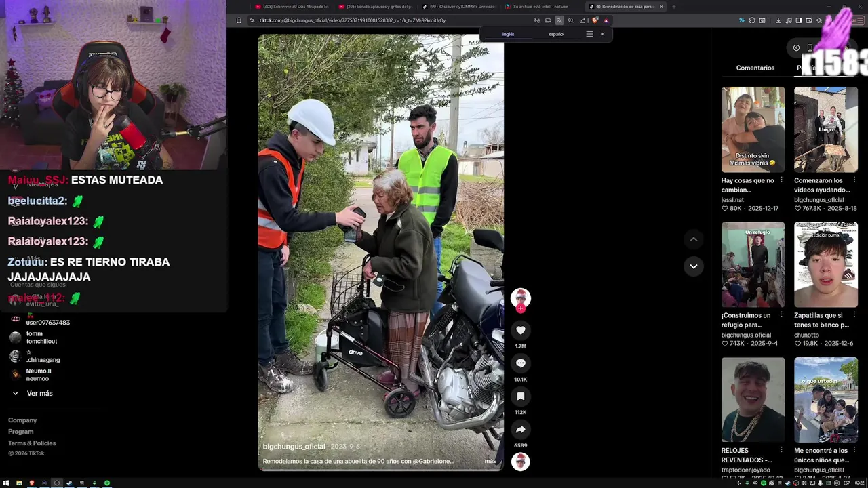Click the traptodoenjoyado author name
The height and width of the screenshot is (488, 868).
(746, 470)
